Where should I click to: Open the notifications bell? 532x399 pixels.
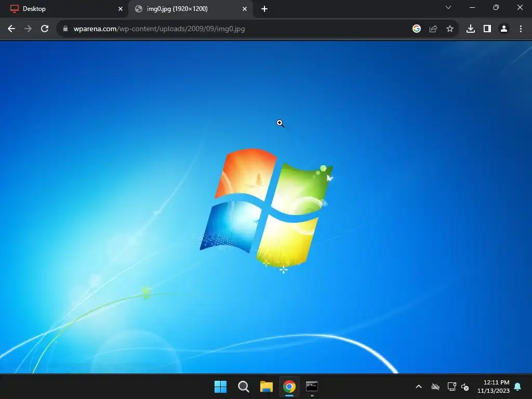(518, 387)
